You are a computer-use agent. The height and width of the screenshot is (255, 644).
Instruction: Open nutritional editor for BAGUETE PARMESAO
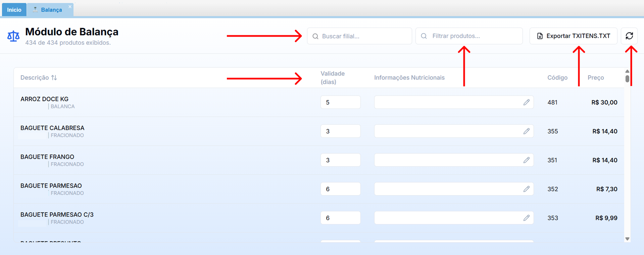(x=526, y=189)
